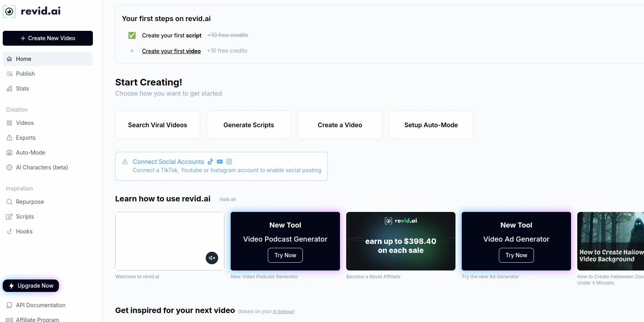Collapse tutorials with the hide all link
The image size is (644, 322).
click(x=228, y=199)
